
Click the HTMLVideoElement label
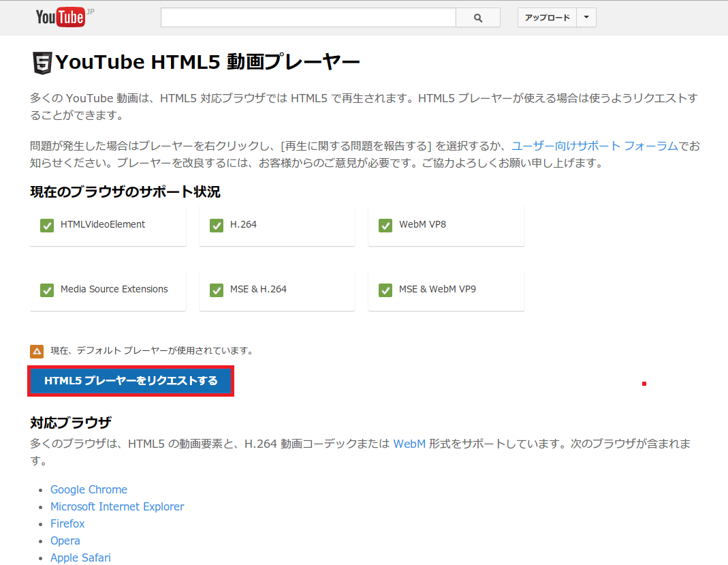103,224
